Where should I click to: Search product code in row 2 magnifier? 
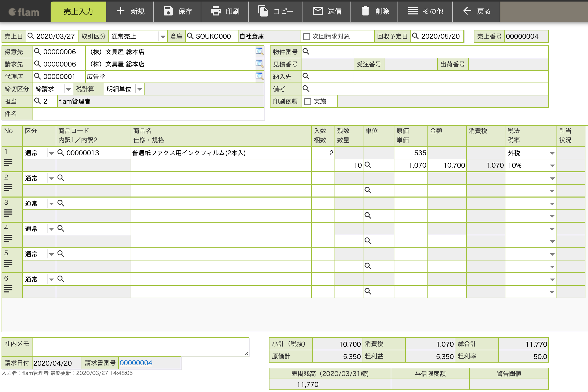(x=61, y=178)
